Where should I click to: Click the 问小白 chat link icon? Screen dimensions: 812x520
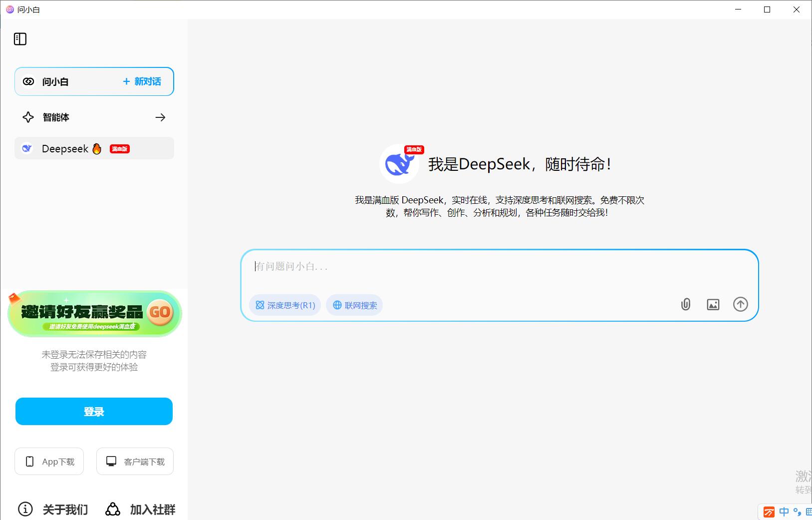tap(28, 81)
